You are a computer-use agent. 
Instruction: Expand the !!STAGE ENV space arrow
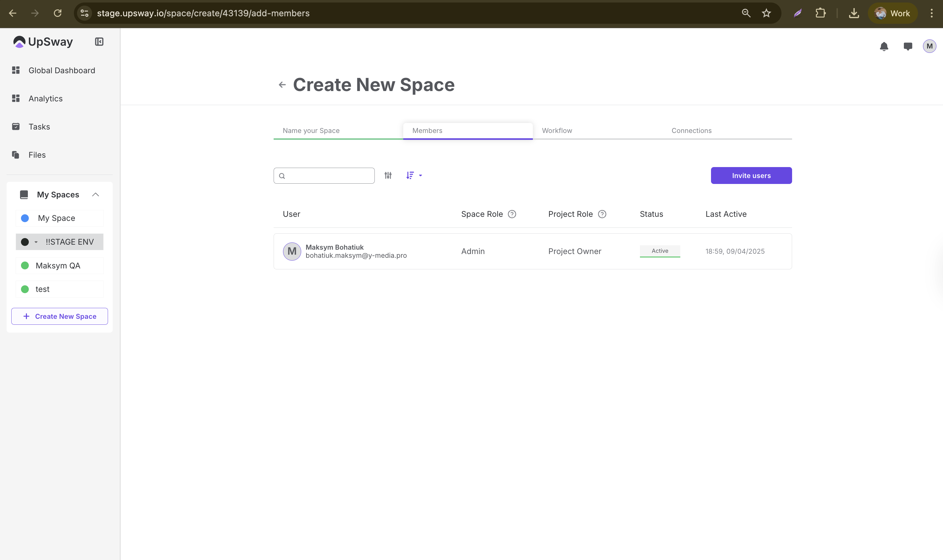[x=36, y=242]
